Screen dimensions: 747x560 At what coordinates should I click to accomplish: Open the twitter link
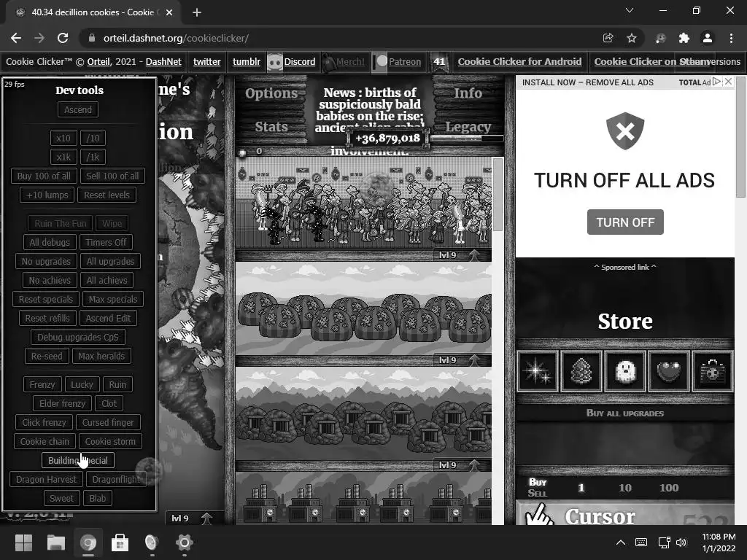pos(206,62)
